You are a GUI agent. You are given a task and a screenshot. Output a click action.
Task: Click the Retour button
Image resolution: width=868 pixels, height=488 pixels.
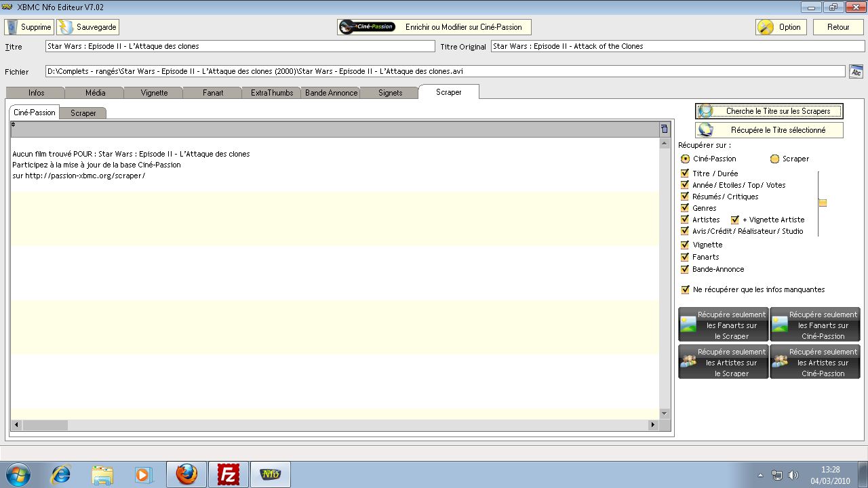(838, 27)
